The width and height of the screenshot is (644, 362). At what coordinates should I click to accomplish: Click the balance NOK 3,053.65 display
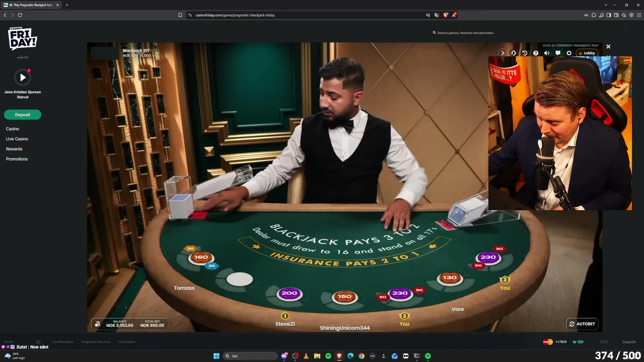click(120, 323)
